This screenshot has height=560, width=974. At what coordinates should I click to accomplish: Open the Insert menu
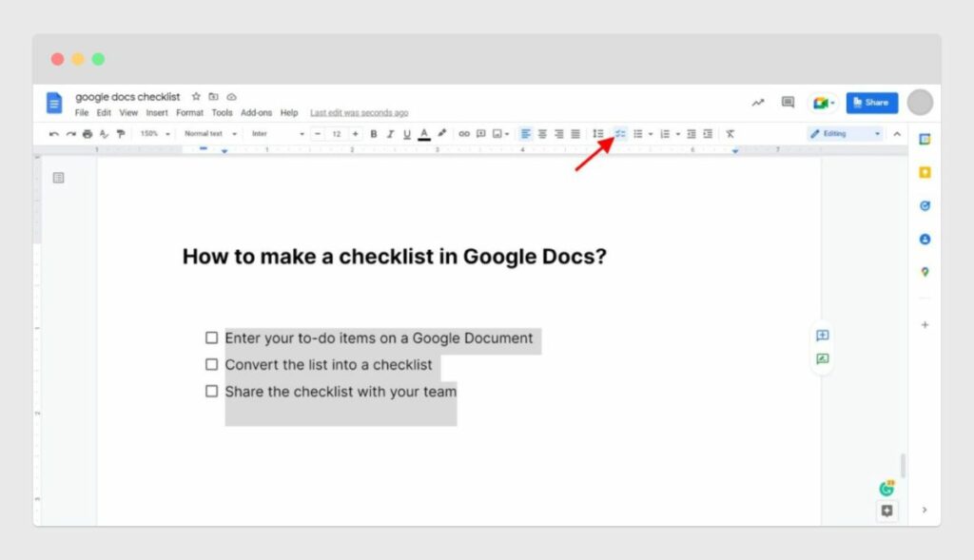point(157,111)
